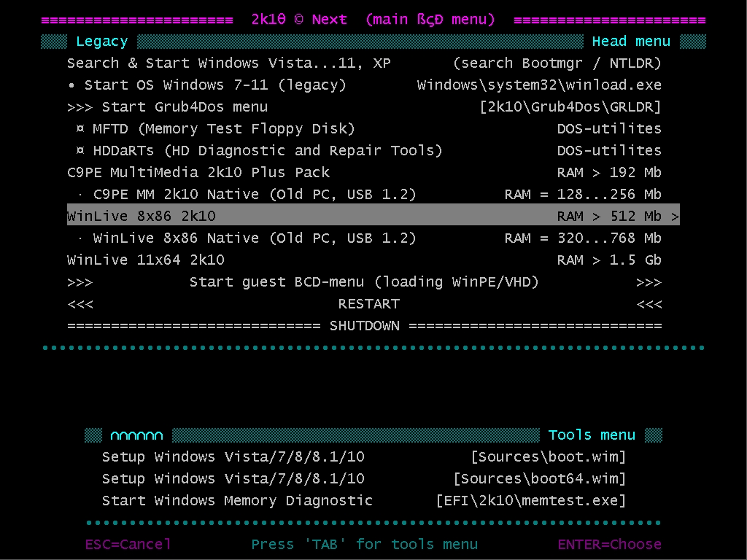Click the Tools menu header

tap(592, 435)
